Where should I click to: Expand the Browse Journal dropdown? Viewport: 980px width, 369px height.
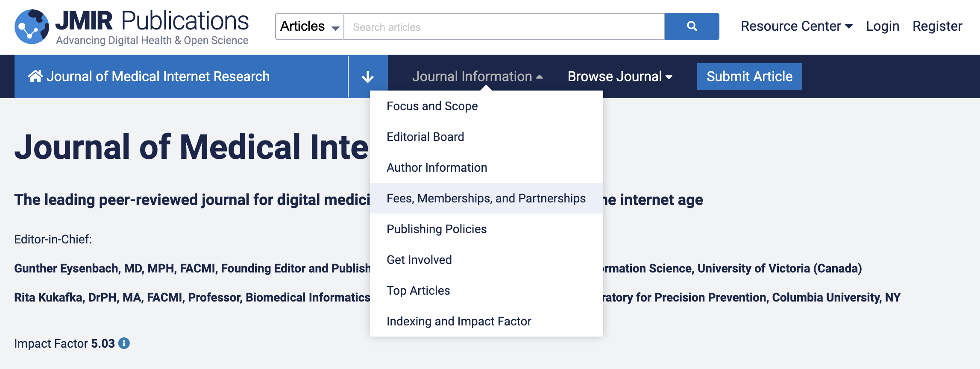(619, 76)
